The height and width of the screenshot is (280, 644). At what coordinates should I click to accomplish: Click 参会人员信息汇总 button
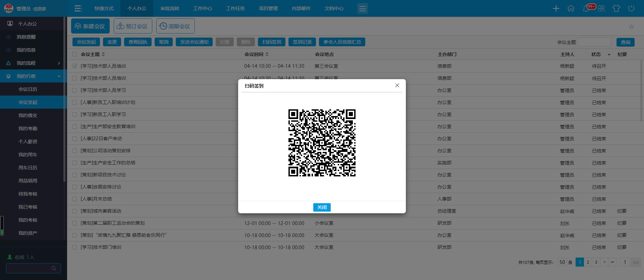342,42
